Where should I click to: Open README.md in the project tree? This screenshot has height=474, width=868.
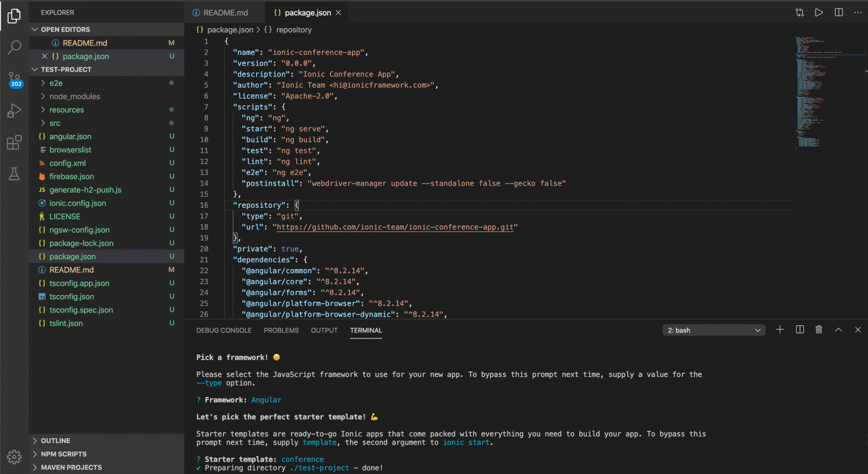(x=106, y=270)
